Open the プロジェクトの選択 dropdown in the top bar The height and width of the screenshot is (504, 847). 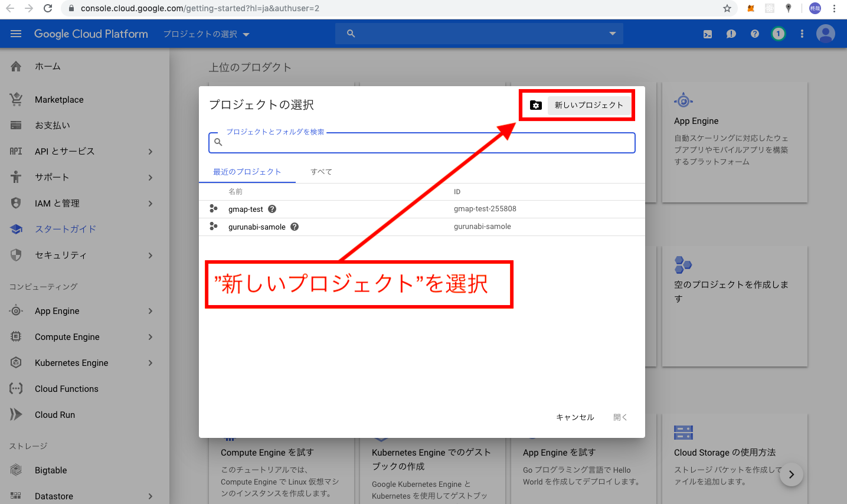204,34
